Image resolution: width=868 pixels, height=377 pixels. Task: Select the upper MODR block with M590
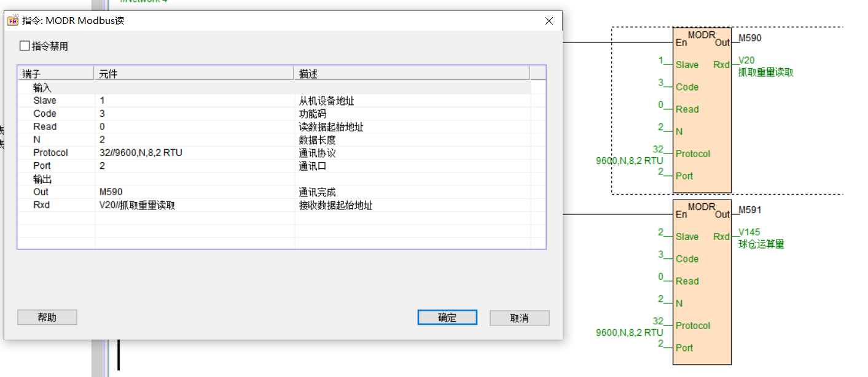pyautogui.click(x=702, y=111)
